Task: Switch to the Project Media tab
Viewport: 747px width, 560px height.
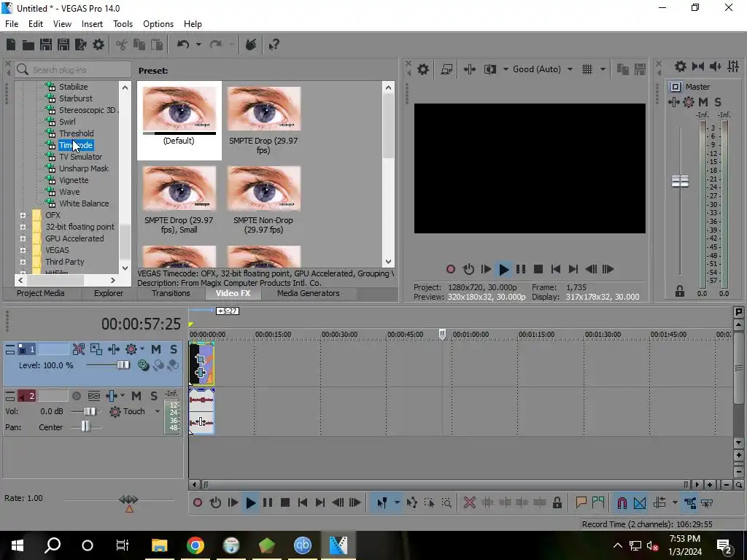Action: (41, 293)
